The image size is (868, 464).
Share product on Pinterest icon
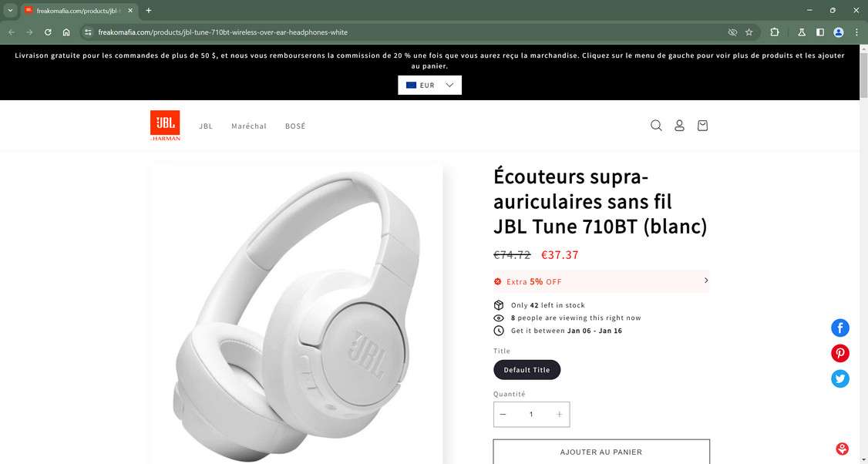(x=839, y=353)
